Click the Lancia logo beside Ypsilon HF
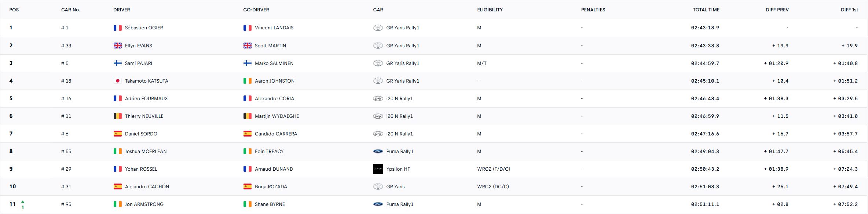 [378, 169]
